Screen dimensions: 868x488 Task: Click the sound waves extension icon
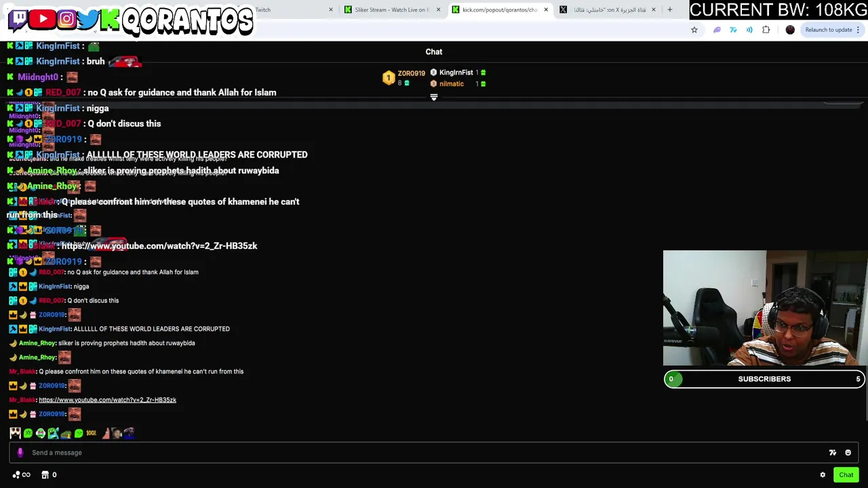click(x=749, y=30)
